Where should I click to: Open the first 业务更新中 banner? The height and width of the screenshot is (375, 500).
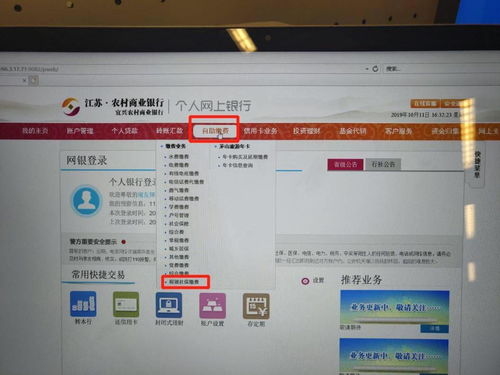point(394,307)
